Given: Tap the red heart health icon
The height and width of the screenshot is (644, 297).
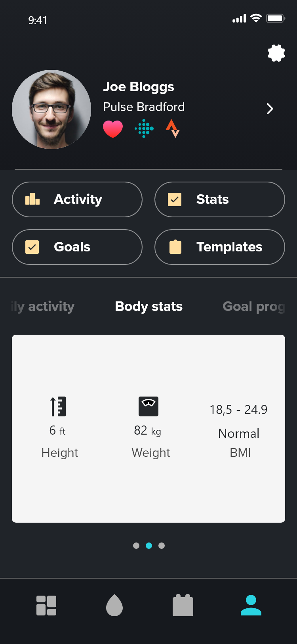Looking at the screenshot, I should click(x=113, y=129).
